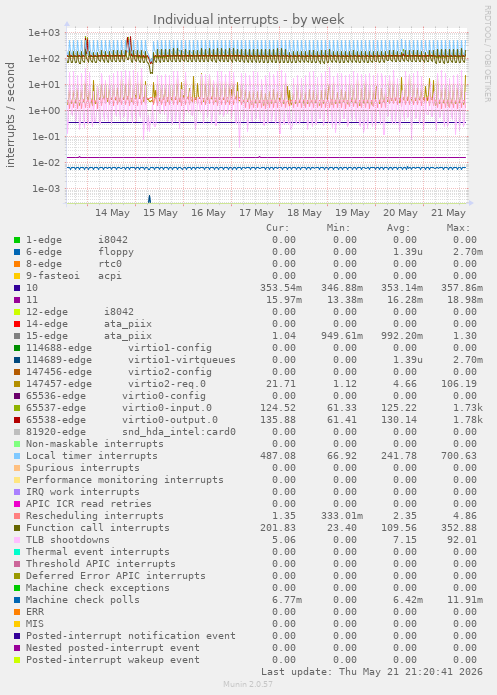This screenshot has width=497, height=695.
Task: Click the 1e-03 y-axis tick label
Action: (46, 189)
